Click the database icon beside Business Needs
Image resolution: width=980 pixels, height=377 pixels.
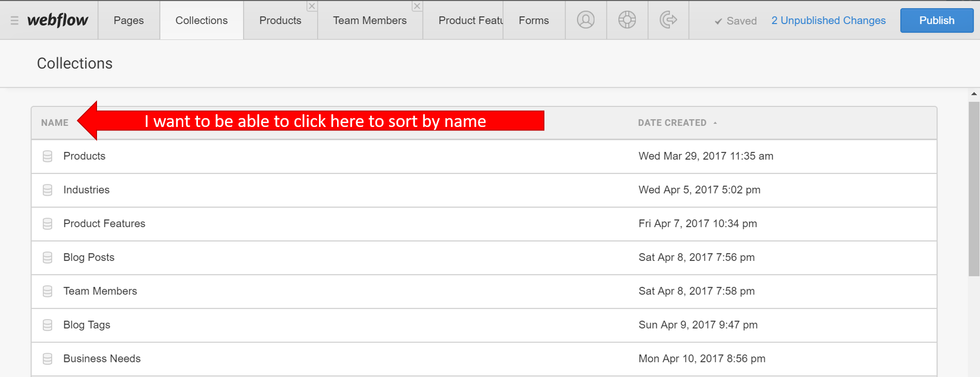pyautogui.click(x=48, y=359)
